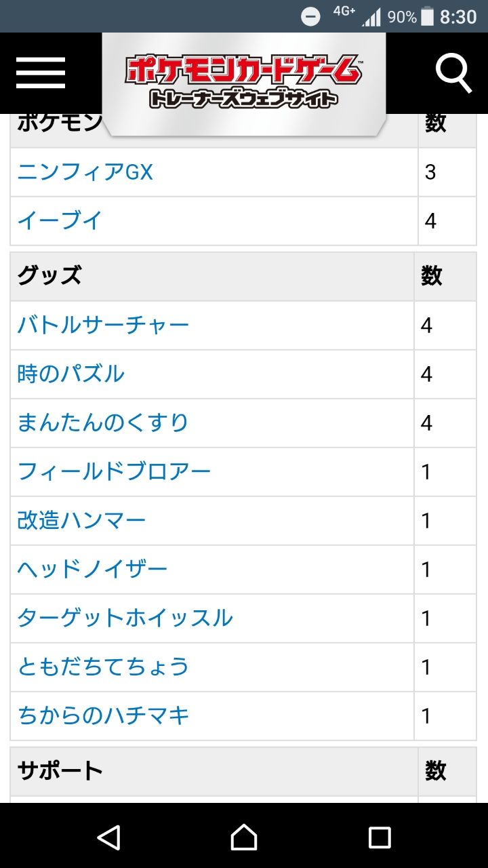Open the ちからのハチマキ card link

click(103, 716)
